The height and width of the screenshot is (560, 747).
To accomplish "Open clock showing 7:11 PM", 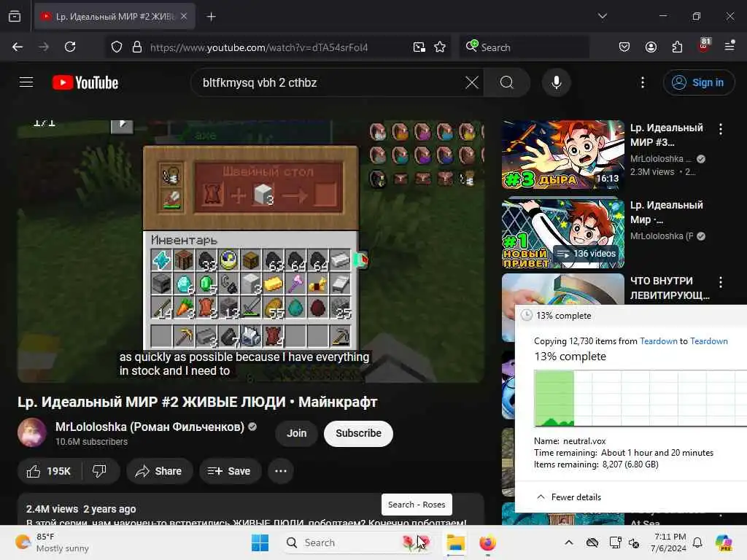I will tap(670, 542).
